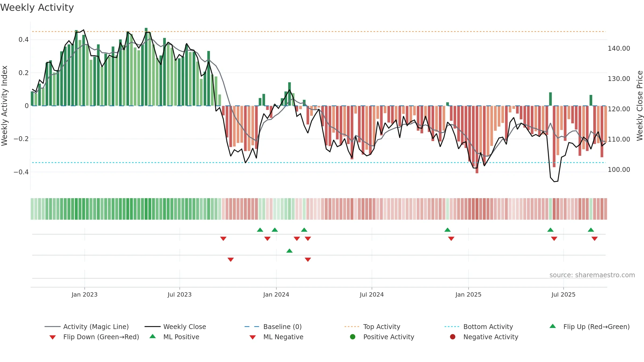
Task: Toggle the ML Positive legend entry
Action: point(174,337)
